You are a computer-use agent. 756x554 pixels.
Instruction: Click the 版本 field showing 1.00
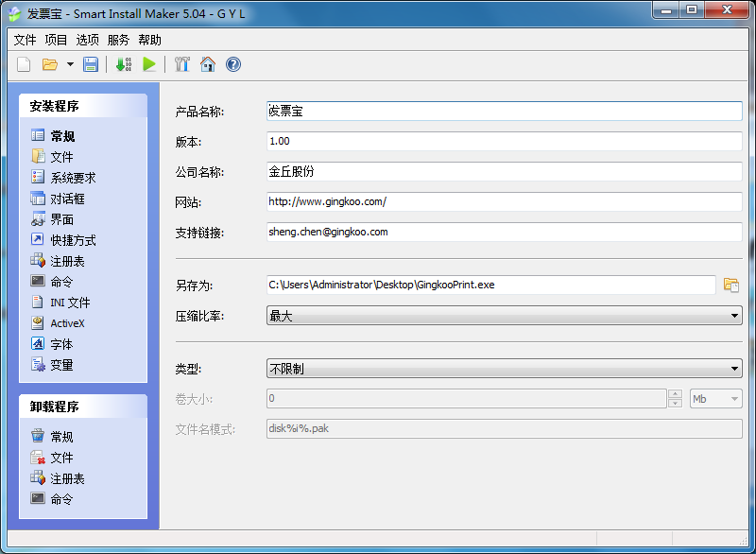[505, 141]
